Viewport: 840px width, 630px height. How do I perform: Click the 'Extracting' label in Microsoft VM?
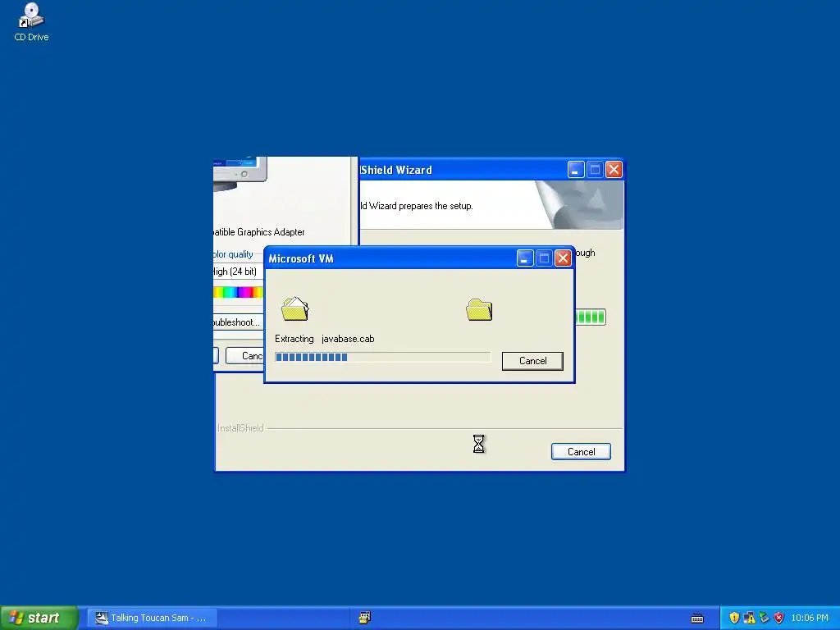(294, 339)
